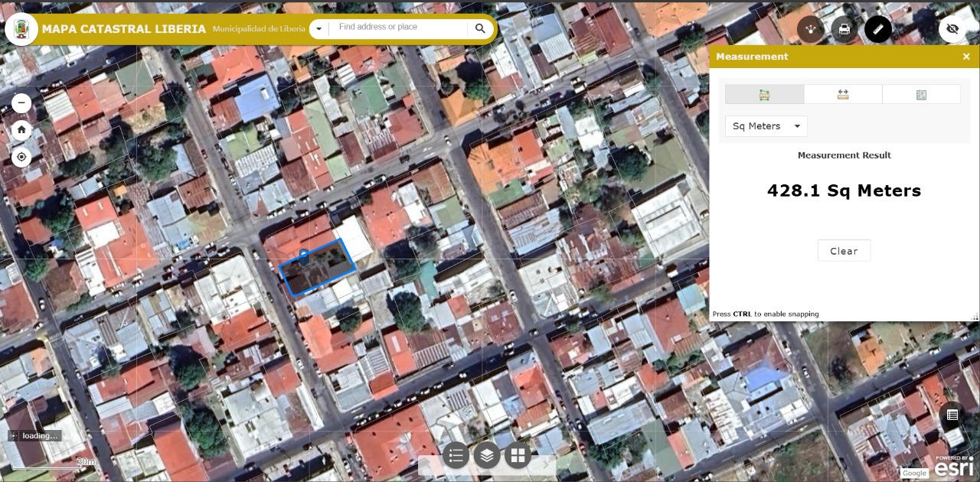The height and width of the screenshot is (482, 980).
Task: Switch to the Location measurement tab
Action: tap(921, 94)
